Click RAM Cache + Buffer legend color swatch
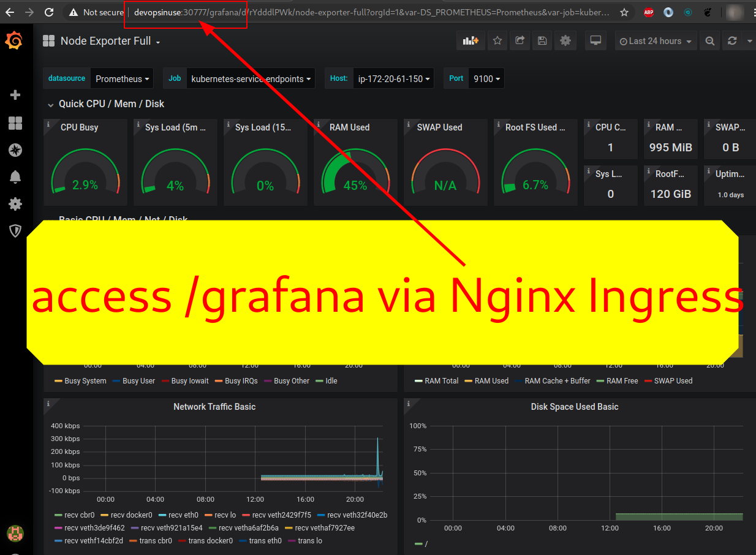The width and height of the screenshot is (756, 555). point(519,381)
